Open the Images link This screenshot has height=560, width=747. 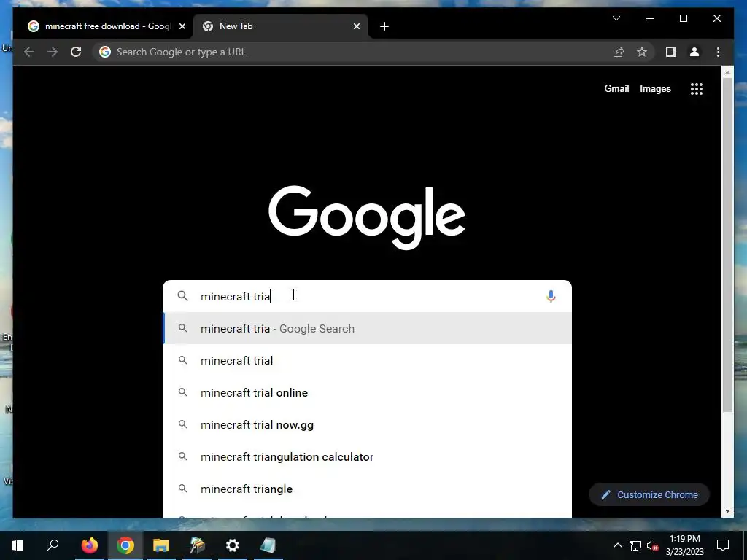pyautogui.click(x=655, y=88)
